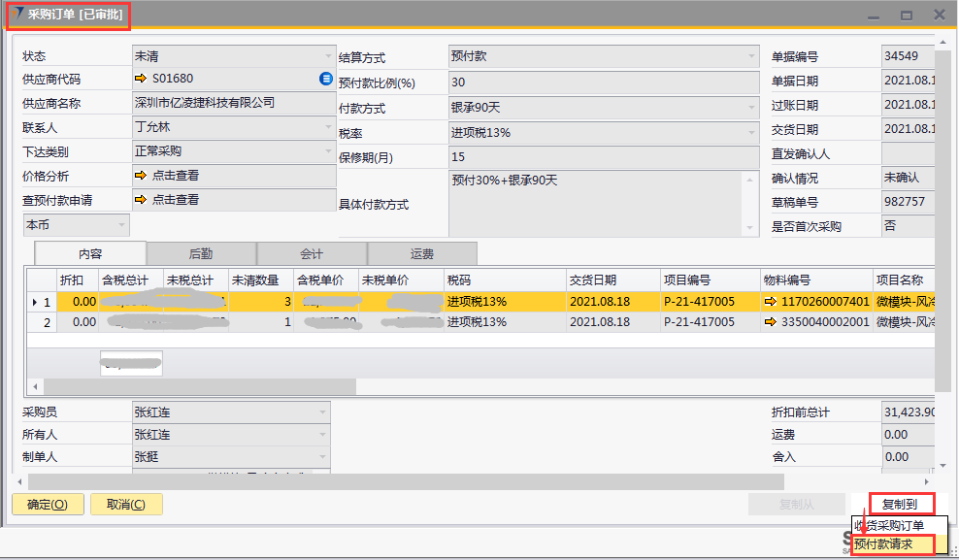Open the 本币 currency dropdown
Screen dimensions: 959x560
click(x=121, y=225)
